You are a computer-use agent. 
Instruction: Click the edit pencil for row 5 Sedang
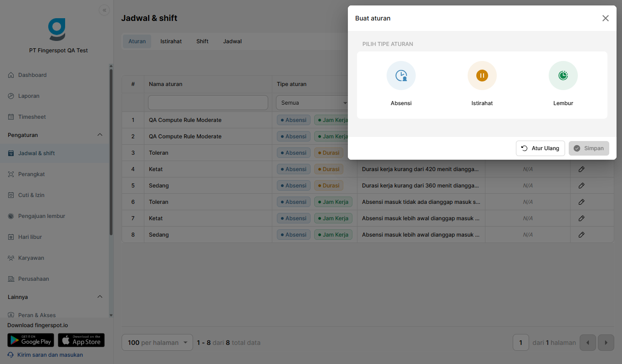(x=581, y=186)
